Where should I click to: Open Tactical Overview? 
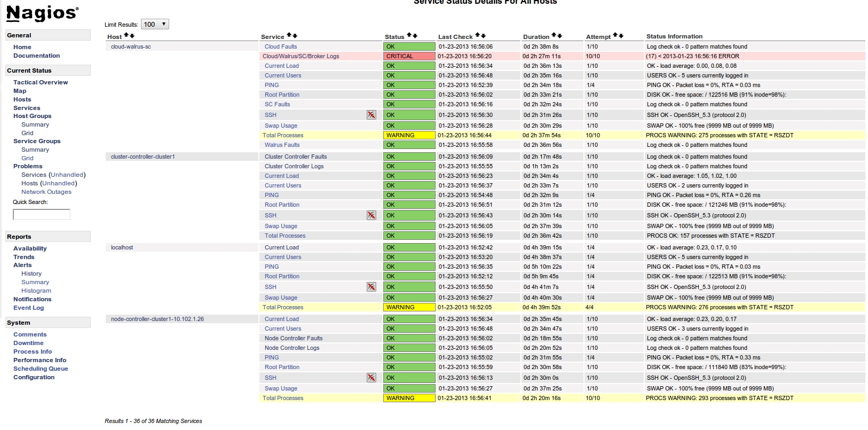point(41,82)
